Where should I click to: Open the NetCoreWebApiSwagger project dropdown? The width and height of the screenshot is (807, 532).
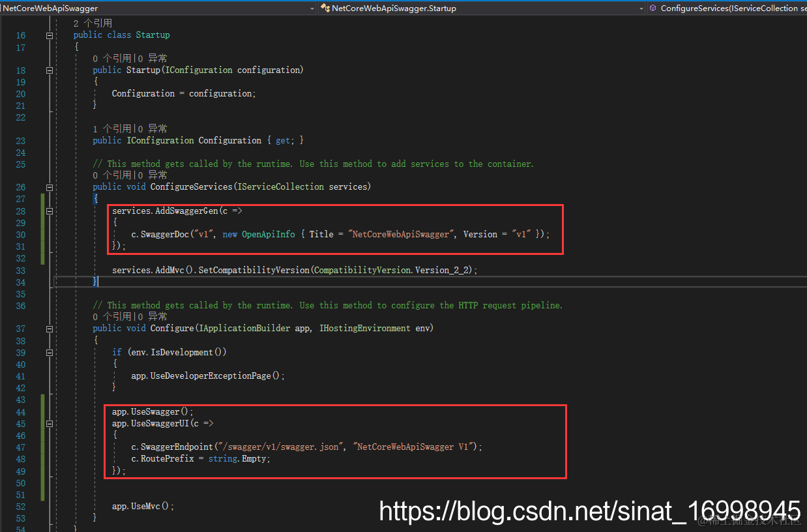(x=159, y=8)
